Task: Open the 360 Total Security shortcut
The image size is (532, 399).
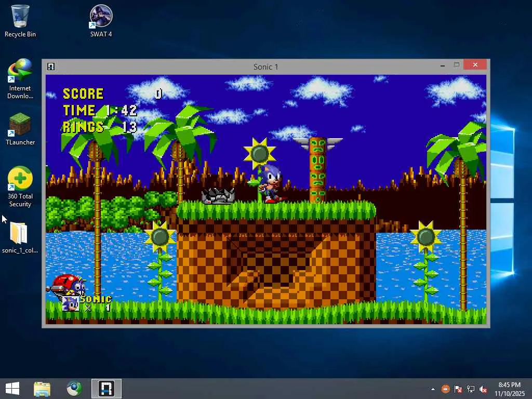Action: [20, 187]
